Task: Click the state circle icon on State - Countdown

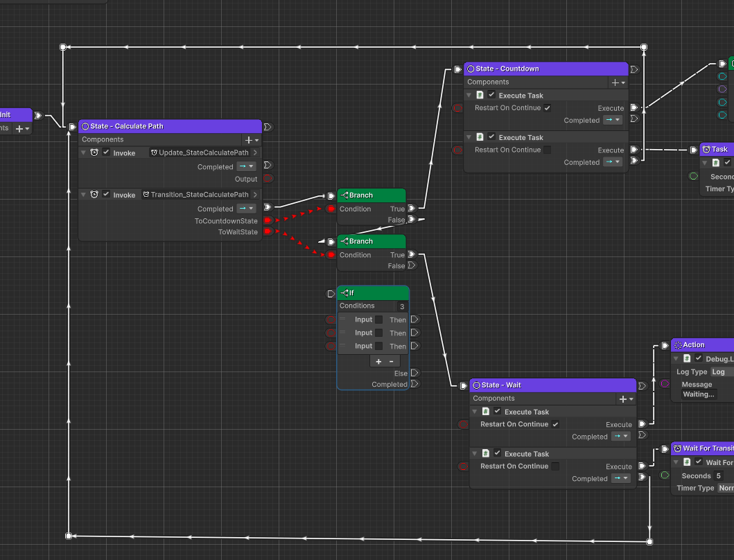Action: pos(471,69)
